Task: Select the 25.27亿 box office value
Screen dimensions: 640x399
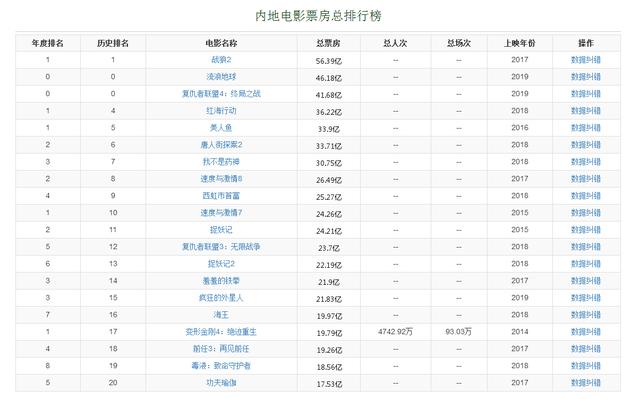Action: click(x=329, y=197)
